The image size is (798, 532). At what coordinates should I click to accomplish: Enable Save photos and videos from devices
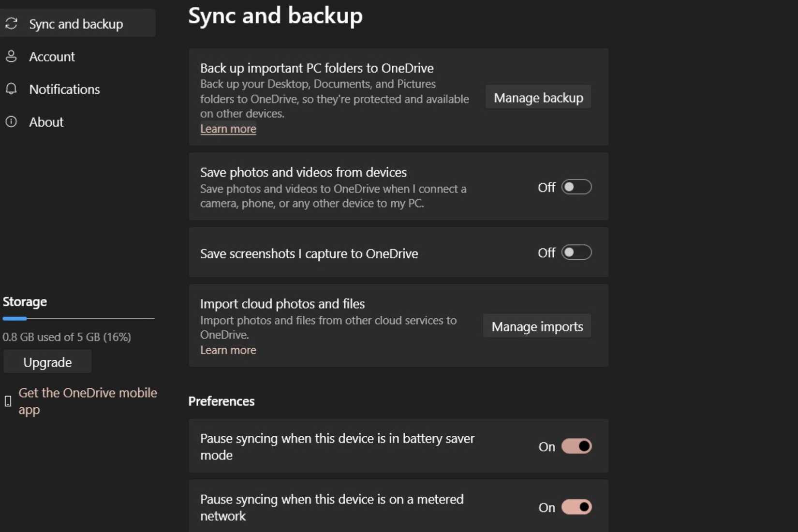(576, 187)
